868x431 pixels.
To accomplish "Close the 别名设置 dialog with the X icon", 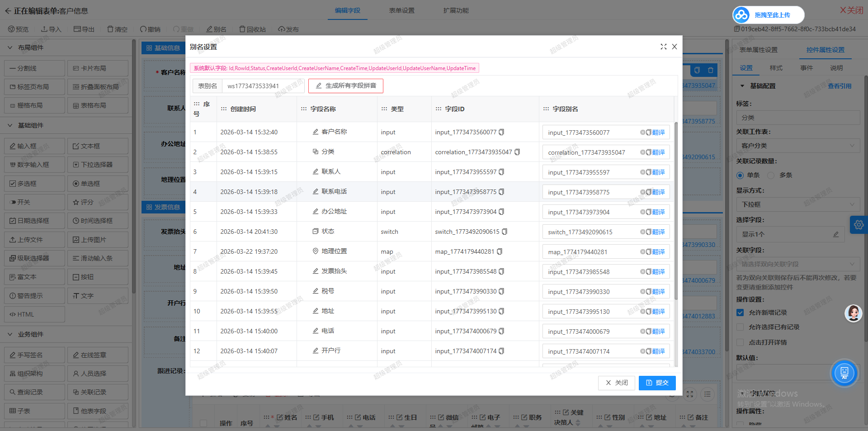I will pyautogui.click(x=675, y=47).
